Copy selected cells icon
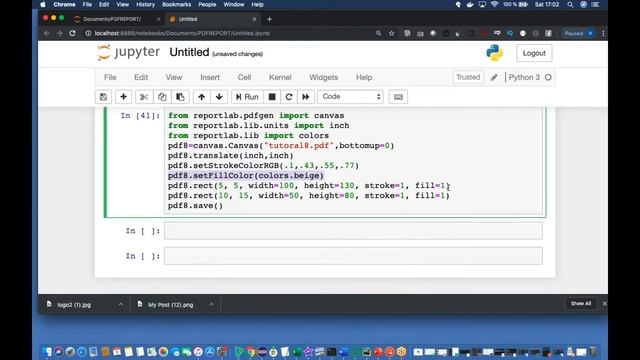The width and height of the screenshot is (640, 360). tap(162, 97)
